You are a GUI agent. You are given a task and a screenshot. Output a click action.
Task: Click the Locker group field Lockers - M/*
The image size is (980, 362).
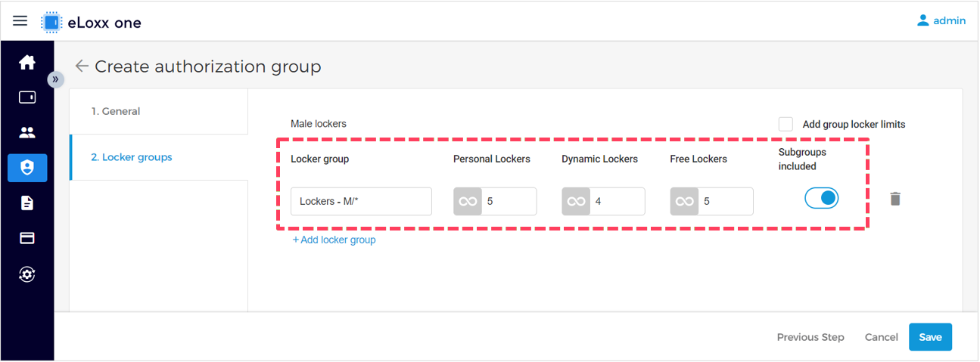pyautogui.click(x=361, y=201)
